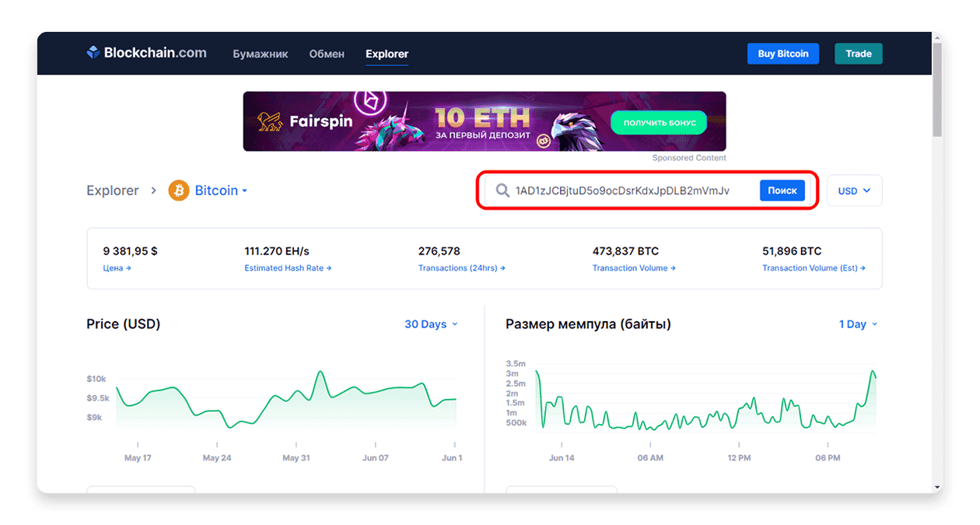Screen dimensions: 980x525
Task: Expand the Bitcoin currency dropdown
Action: pyautogui.click(x=221, y=191)
